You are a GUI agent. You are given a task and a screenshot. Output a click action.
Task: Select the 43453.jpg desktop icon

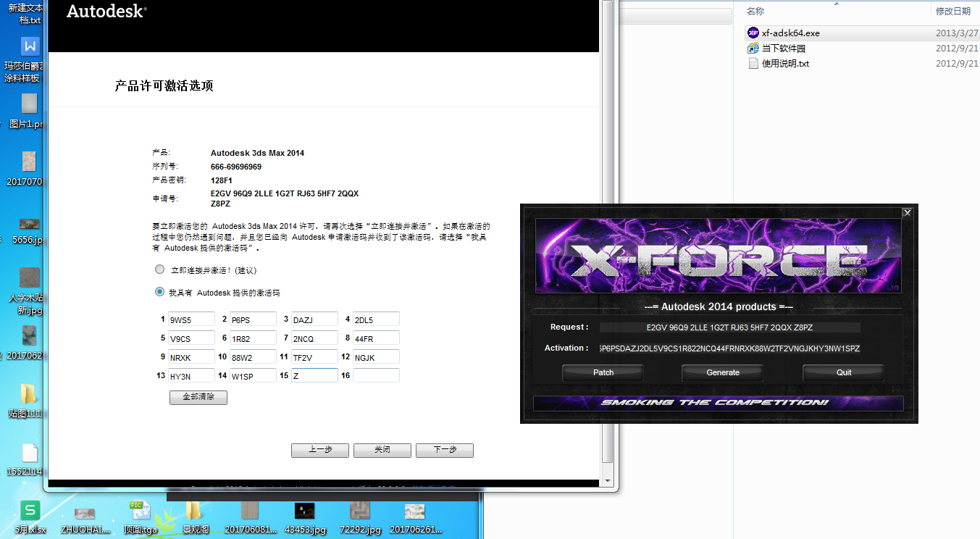[x=304, y=511]
